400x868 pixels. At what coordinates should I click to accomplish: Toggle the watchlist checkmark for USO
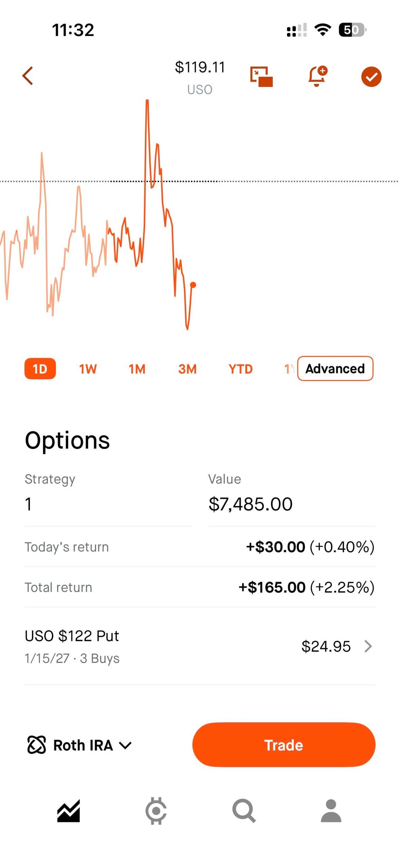371,77
